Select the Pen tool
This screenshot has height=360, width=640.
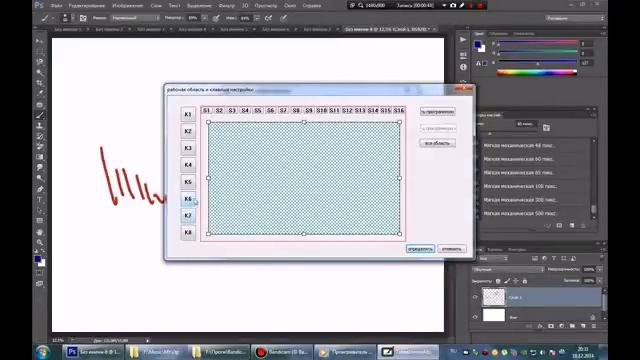[40, 189]
